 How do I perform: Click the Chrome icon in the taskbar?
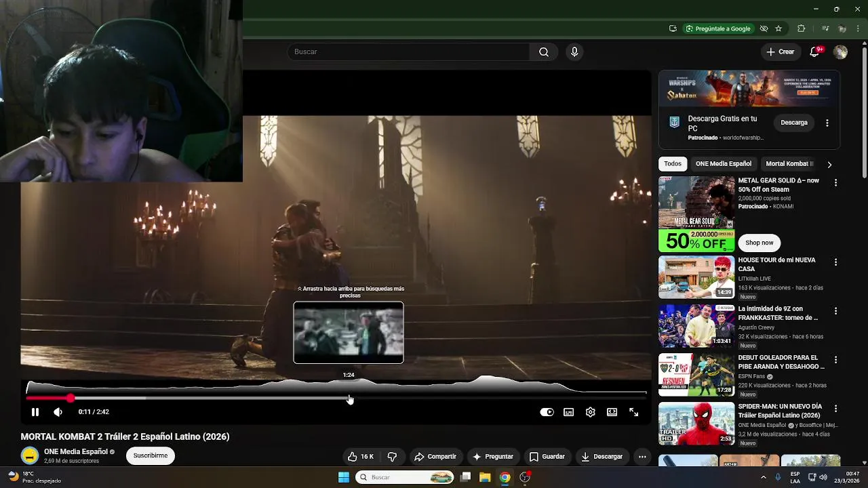(x=505, y=477)
